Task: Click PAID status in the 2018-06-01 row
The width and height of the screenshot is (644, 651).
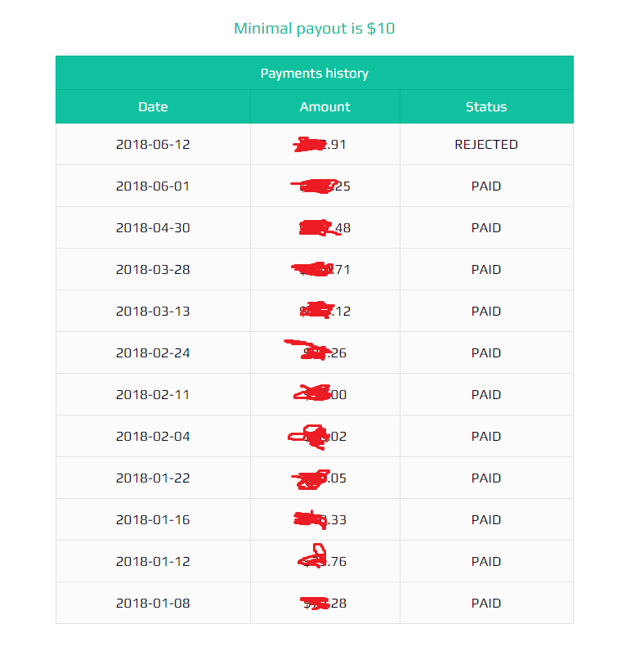Action: 486,186
